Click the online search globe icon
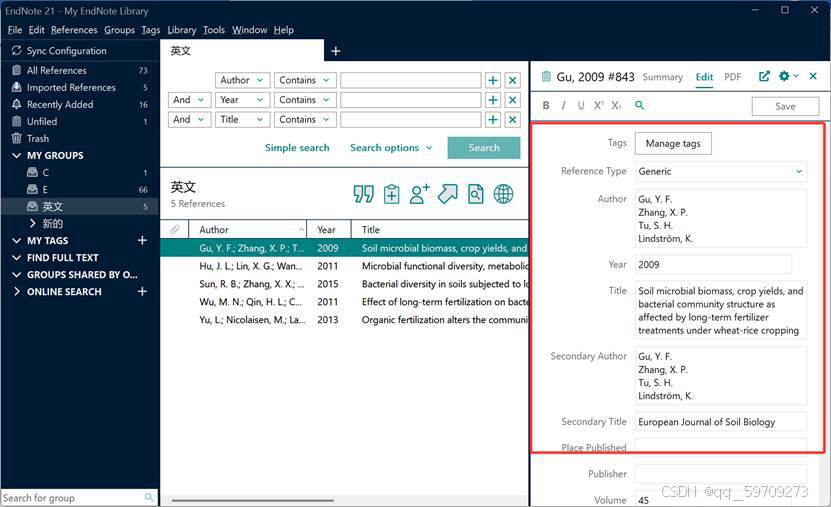The width and height of the screenshot is (831, 507). tap(503, 194)
